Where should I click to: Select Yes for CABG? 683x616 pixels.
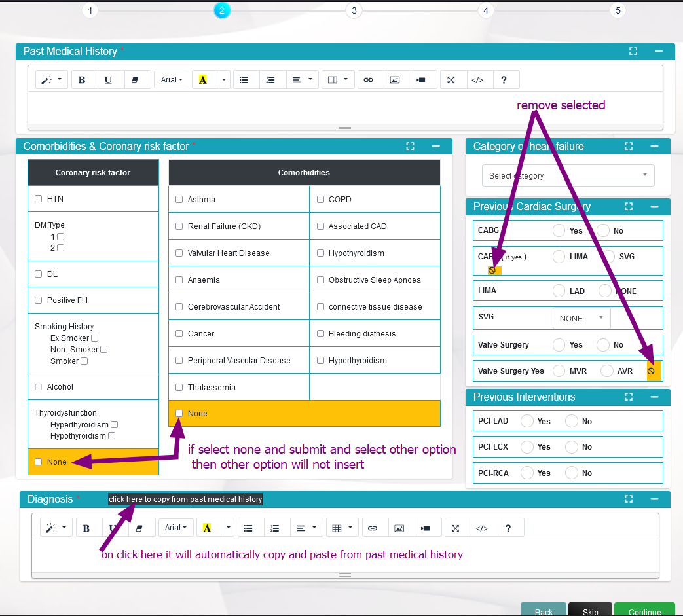click(x=559, y=230)
